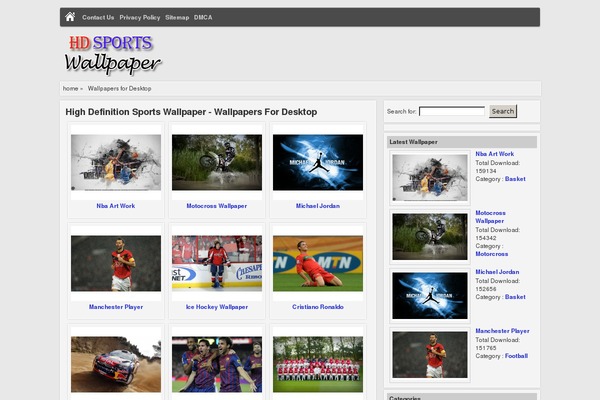Focus the Search for input field
Image resolution: width=600 pixels, height=400 pixels.
pos(452,111)
